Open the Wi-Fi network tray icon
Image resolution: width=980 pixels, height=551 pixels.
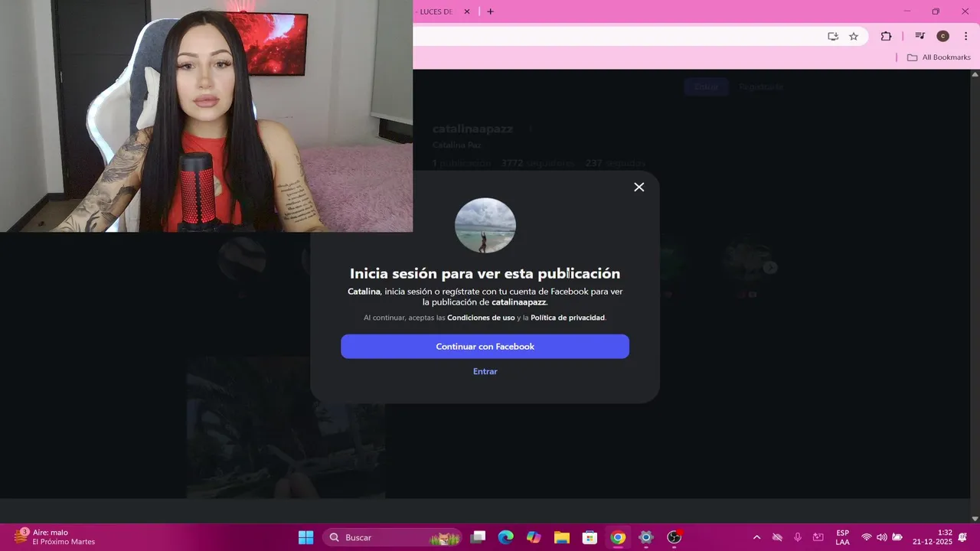click(x=867, y=537)
